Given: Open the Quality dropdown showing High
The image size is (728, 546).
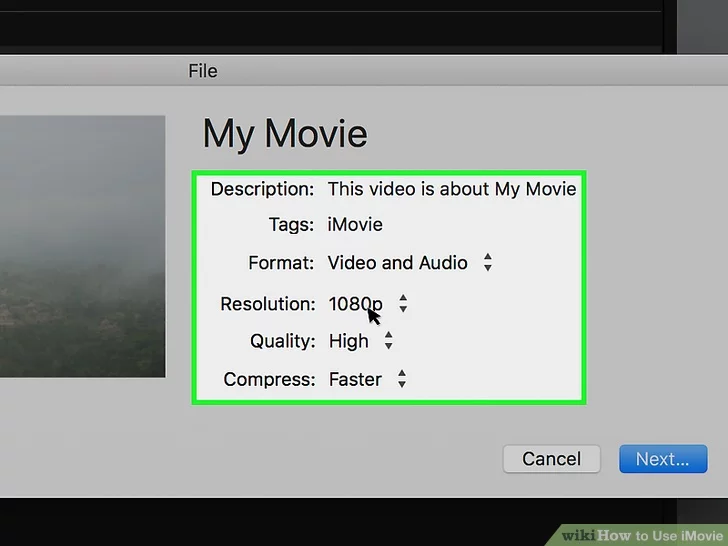Looking at the screenshot, I should tap(361, 341).
